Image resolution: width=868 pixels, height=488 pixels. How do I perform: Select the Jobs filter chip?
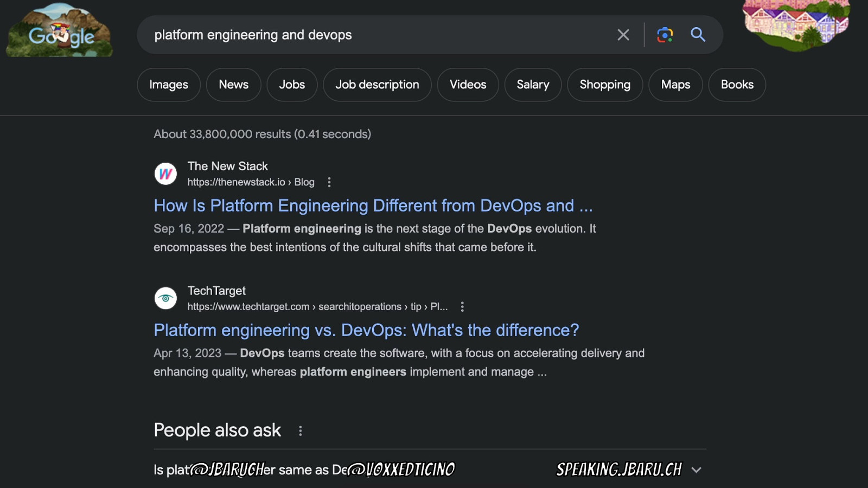tap(292, 85)
